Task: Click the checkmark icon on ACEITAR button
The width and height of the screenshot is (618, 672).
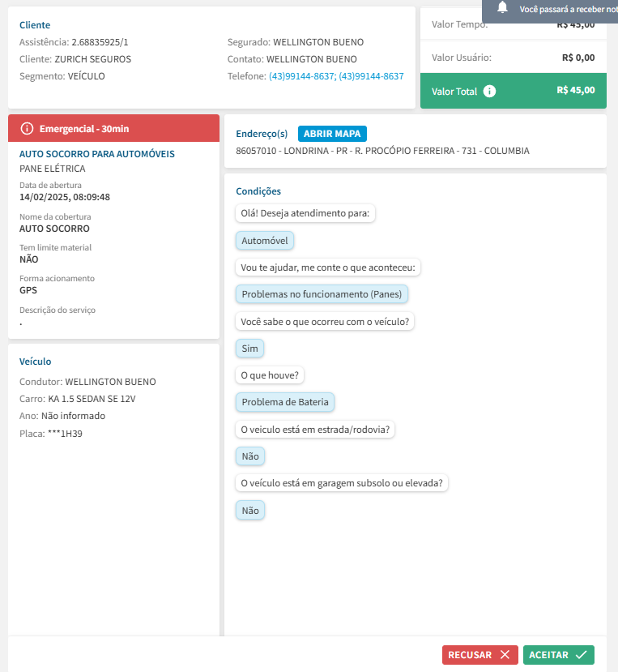Action: point(582,654)
